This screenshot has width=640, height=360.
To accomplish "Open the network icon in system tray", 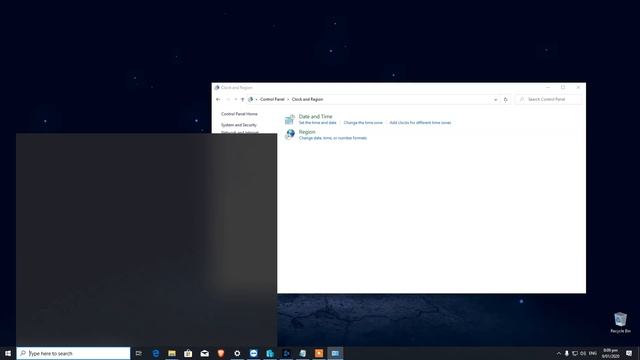I will [575, 353].
